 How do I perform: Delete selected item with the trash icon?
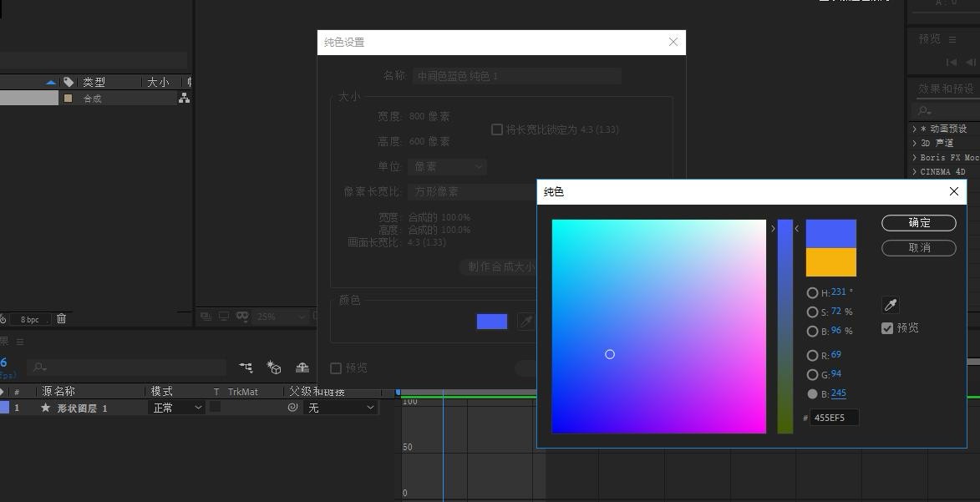pos(61,319)
